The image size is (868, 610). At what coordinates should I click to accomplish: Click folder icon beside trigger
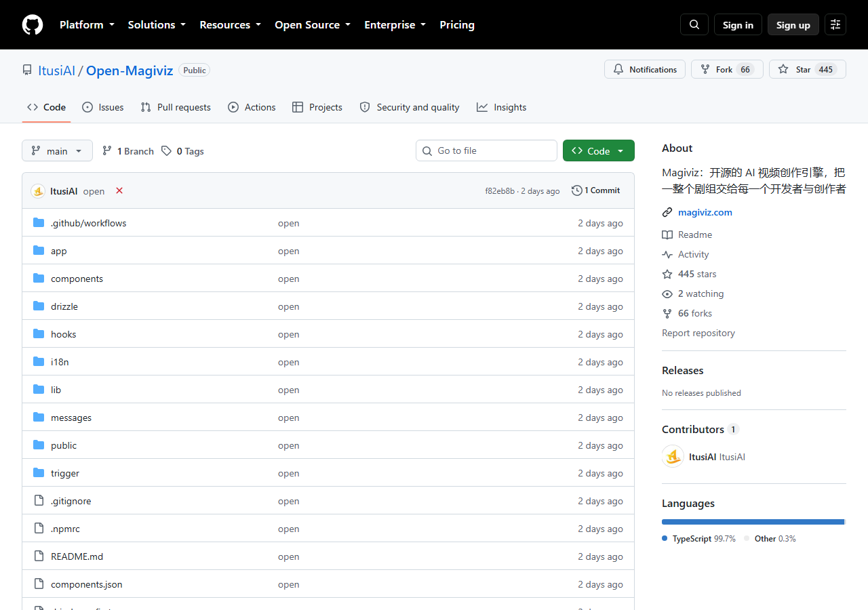coord(39,473)
